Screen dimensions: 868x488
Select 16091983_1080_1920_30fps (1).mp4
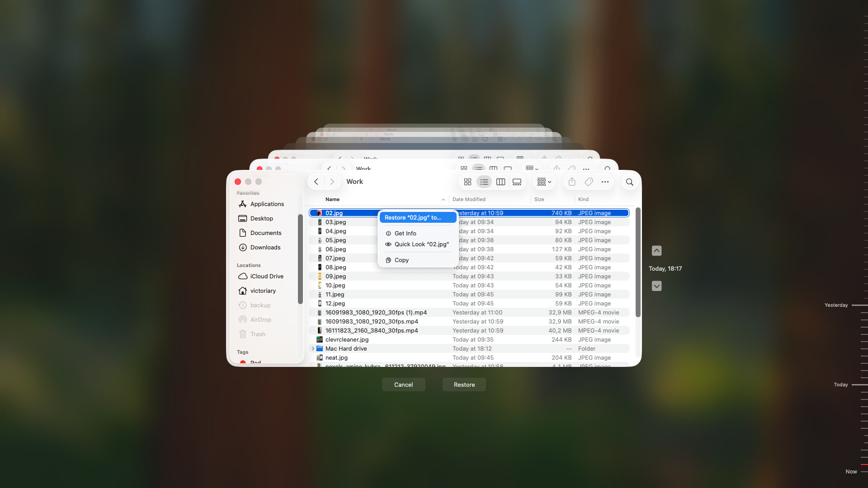click(469, 312)
